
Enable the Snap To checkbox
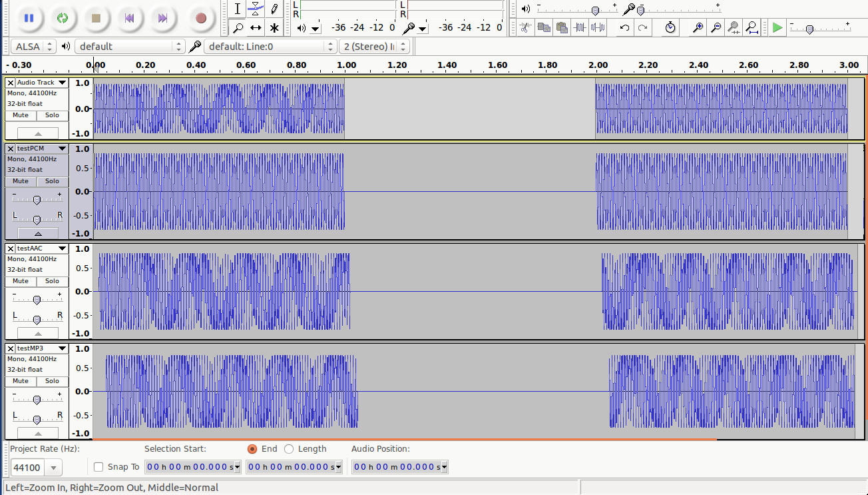[99, 467]
